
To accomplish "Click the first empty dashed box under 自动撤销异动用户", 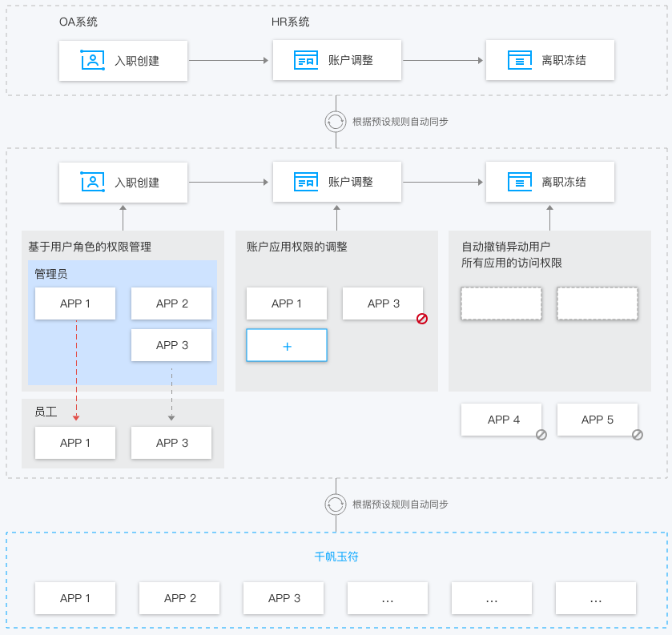I will 501,304.
